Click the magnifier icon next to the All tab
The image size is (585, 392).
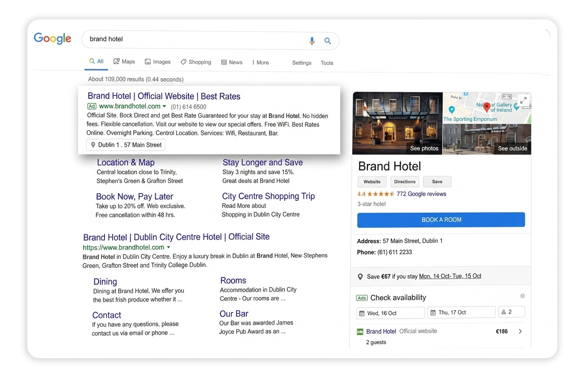91,61
